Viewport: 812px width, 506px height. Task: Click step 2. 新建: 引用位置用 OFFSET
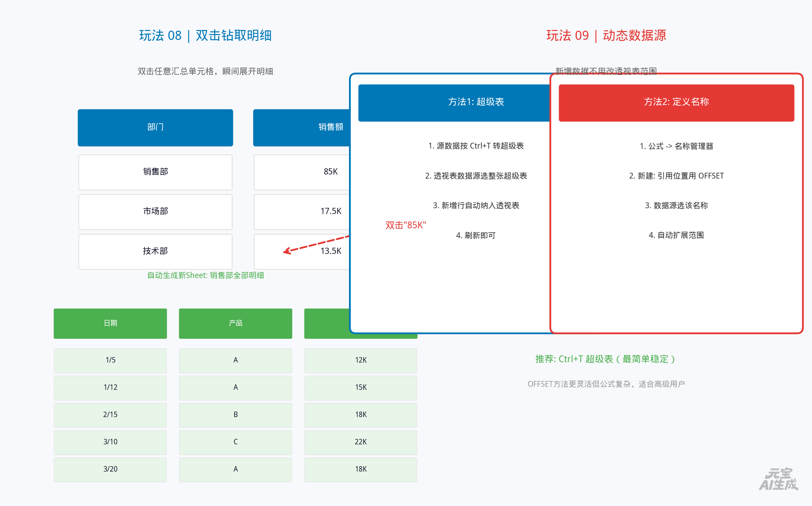point(676,176)
